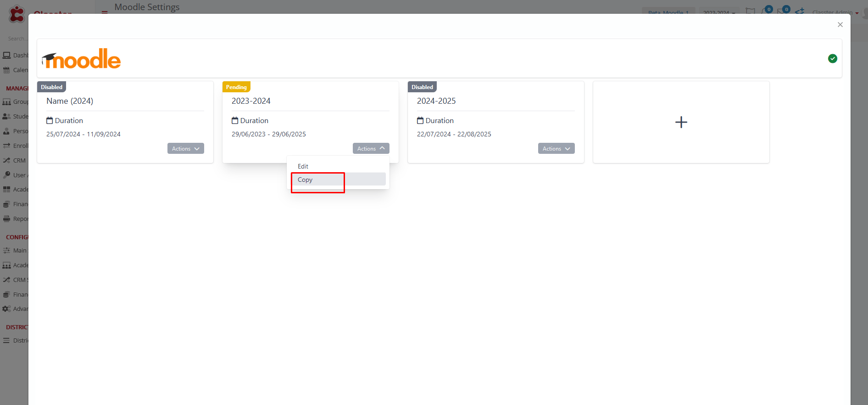
Task: Open Reports in the sidebar
Action: tap(15, 219)
